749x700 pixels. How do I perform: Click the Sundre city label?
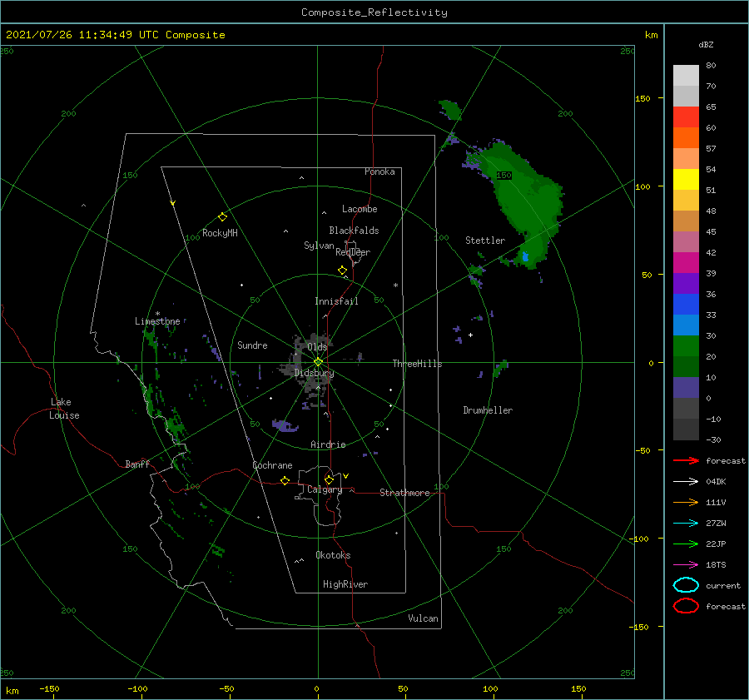pyautogui.click(x=252, y=345)
